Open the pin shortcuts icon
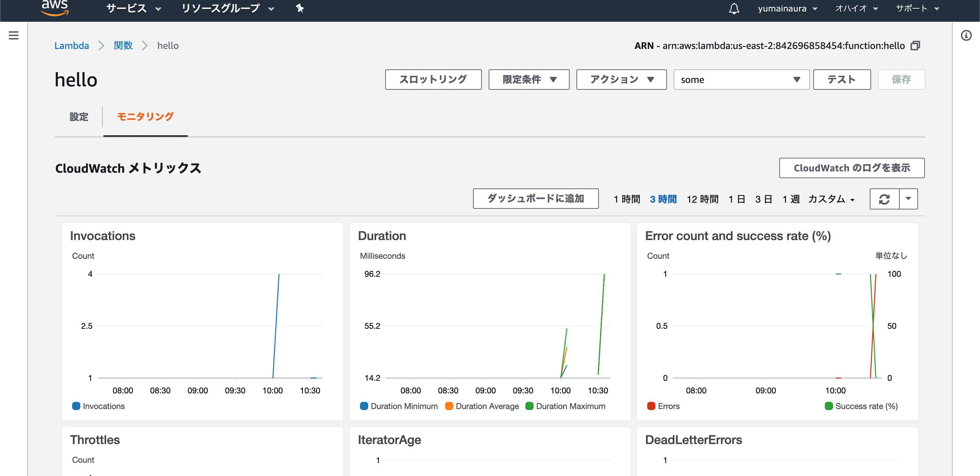This screenshot has width=980, height=476. (300, 8)
